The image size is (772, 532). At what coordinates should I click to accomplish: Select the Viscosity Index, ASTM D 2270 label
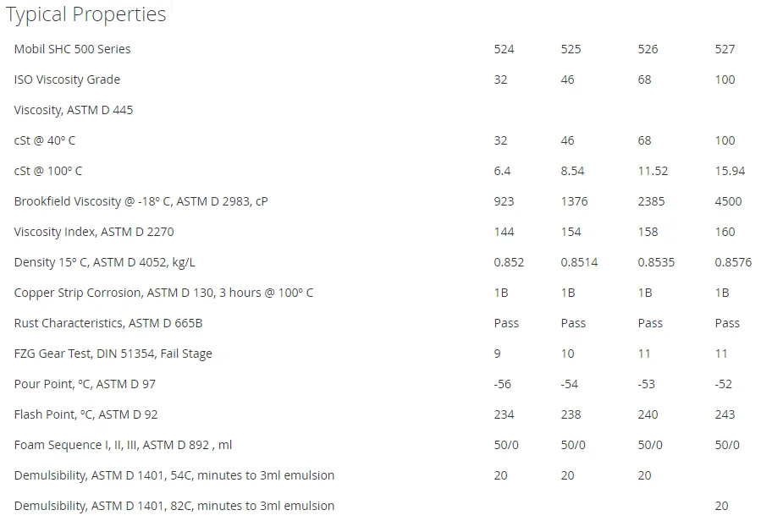[x=94, y=232]
